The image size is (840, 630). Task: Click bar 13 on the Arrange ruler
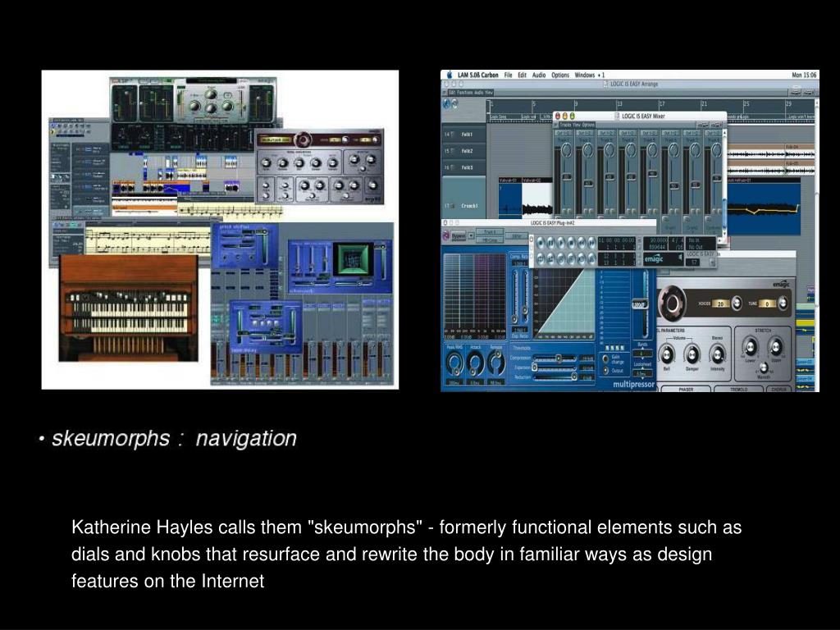click(x=619, y=104)
